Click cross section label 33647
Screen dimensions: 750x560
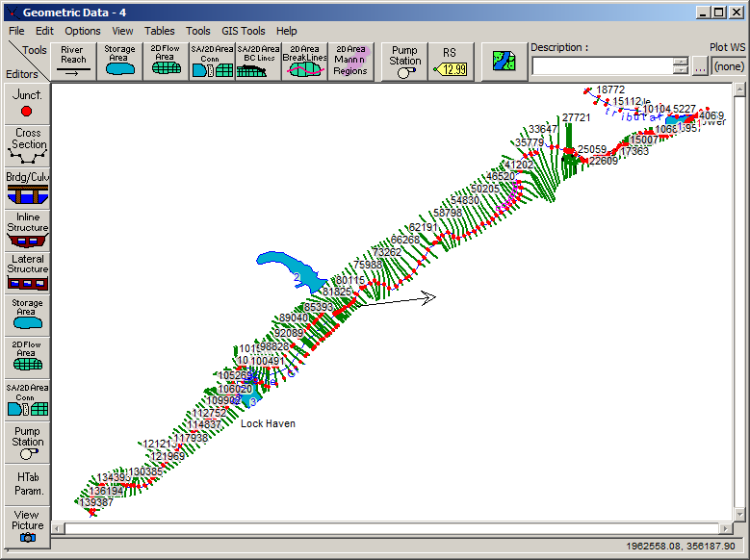[543, 129]
